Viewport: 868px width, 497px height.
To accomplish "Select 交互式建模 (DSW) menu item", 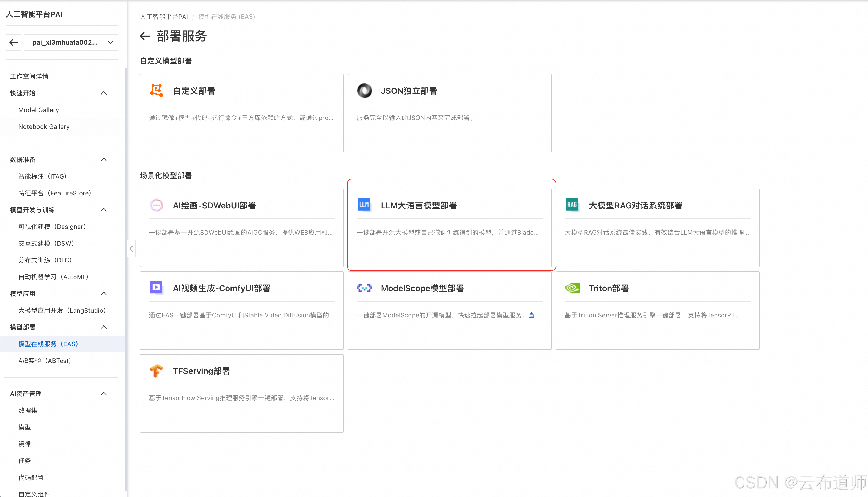I will pos(46,243).
